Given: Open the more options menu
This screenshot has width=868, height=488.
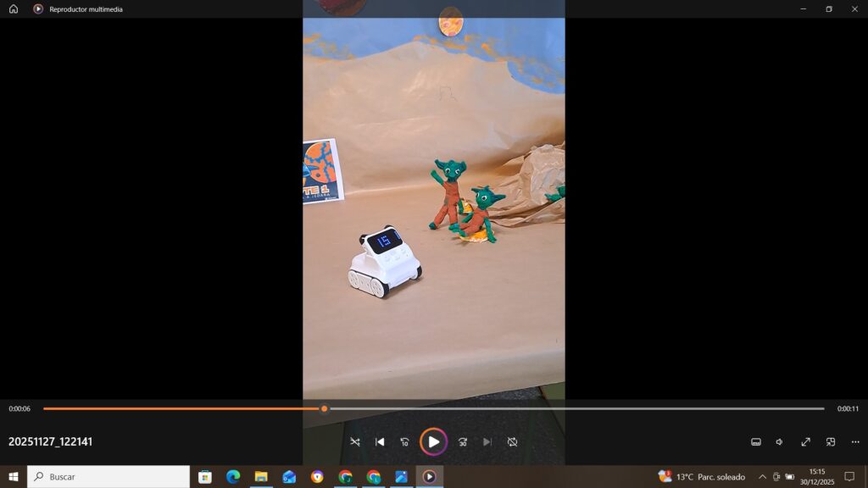Looking at the screenshot, I should 855,441.
